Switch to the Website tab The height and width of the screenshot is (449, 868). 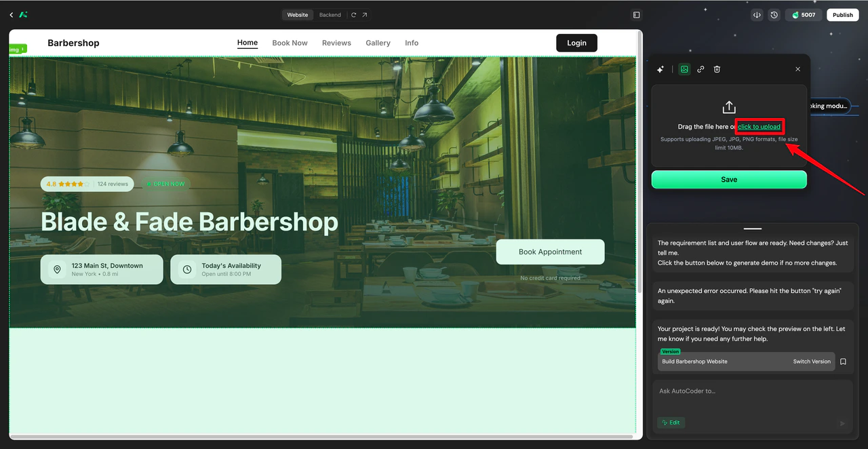(297, 15)
